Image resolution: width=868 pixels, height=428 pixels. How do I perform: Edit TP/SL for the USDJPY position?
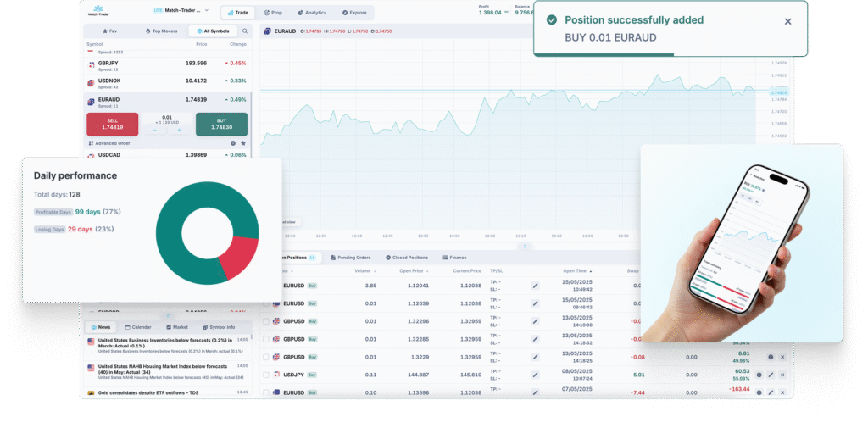click(536, 375)
